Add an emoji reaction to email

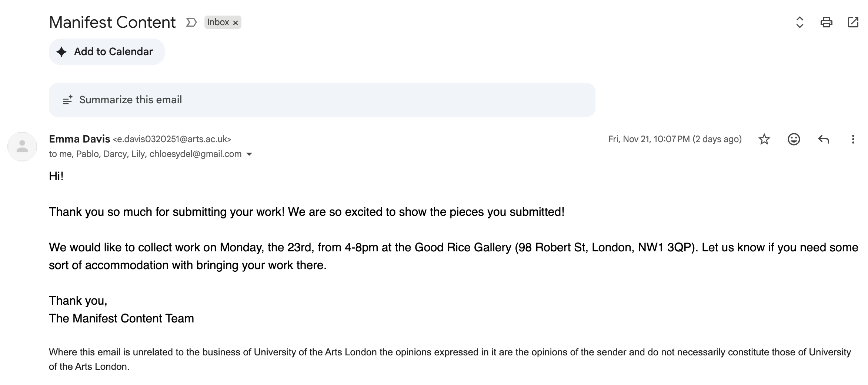click(794, 139)
